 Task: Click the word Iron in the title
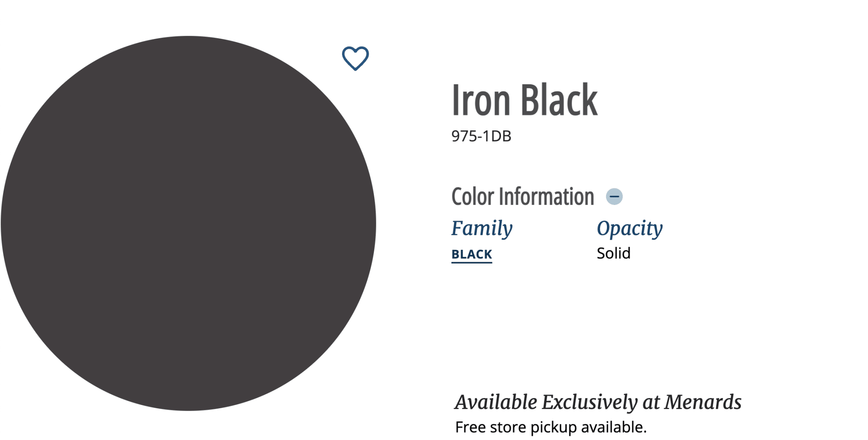coord(481,100)
